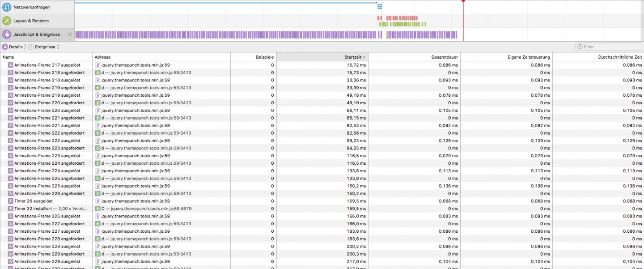This screenshot has height=269, width=644.
Task: Close the JavaScript & Ereignisse timeline row
Action: click(x=69, y=34)
